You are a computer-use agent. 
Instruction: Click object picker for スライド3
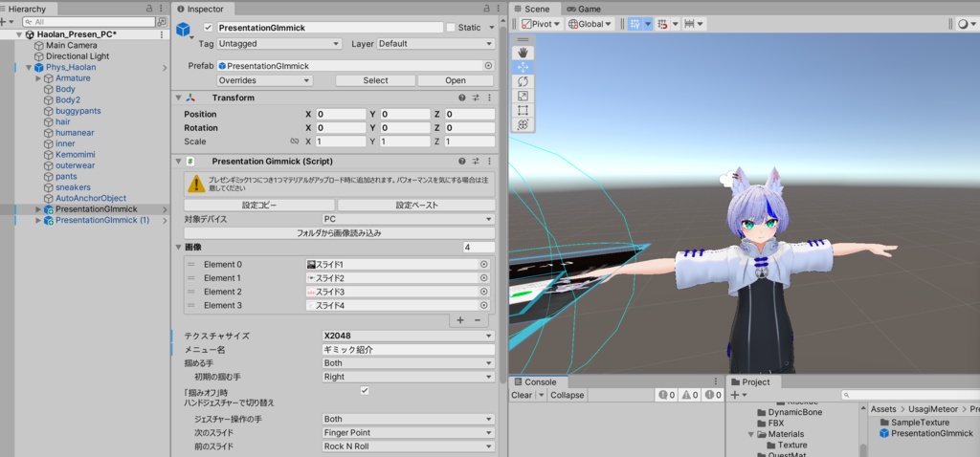coord(483,293)
